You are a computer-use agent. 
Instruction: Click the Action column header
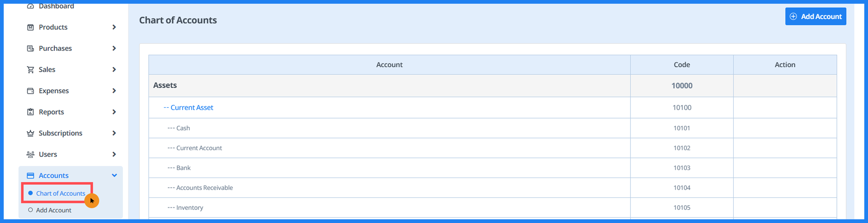[x=785, y=65]
